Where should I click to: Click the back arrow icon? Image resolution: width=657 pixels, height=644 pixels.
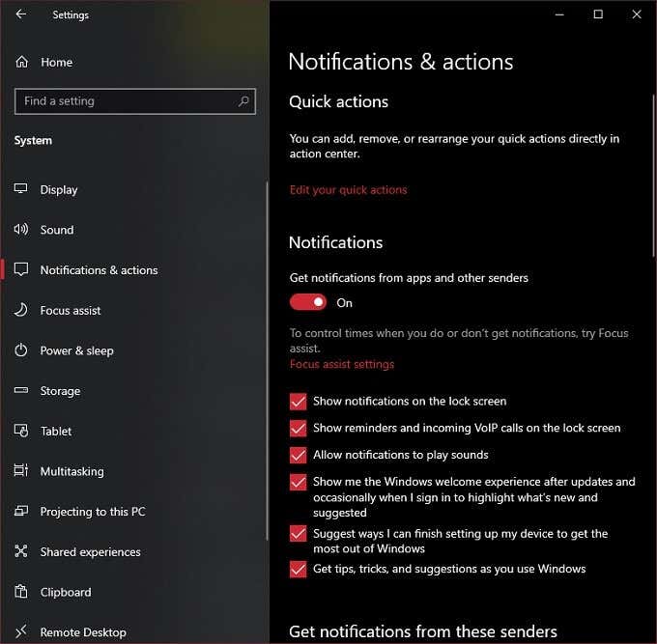(x=20, y=14)
